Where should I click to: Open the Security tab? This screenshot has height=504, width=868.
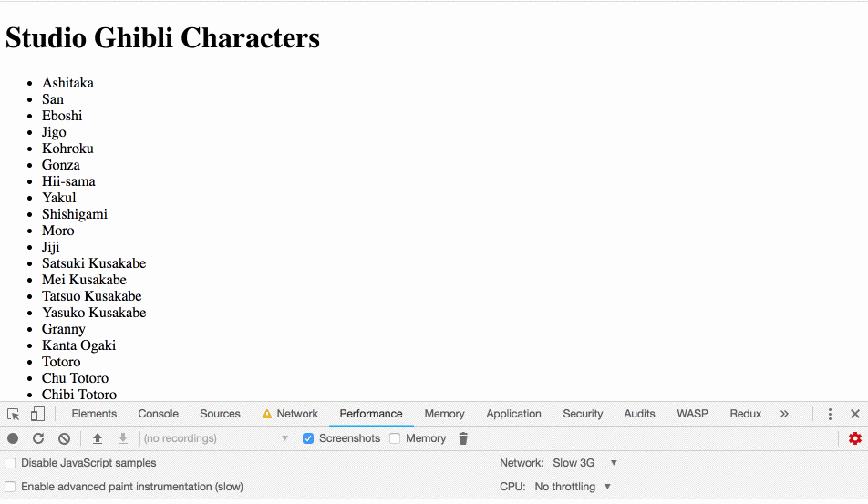[583, 414]
